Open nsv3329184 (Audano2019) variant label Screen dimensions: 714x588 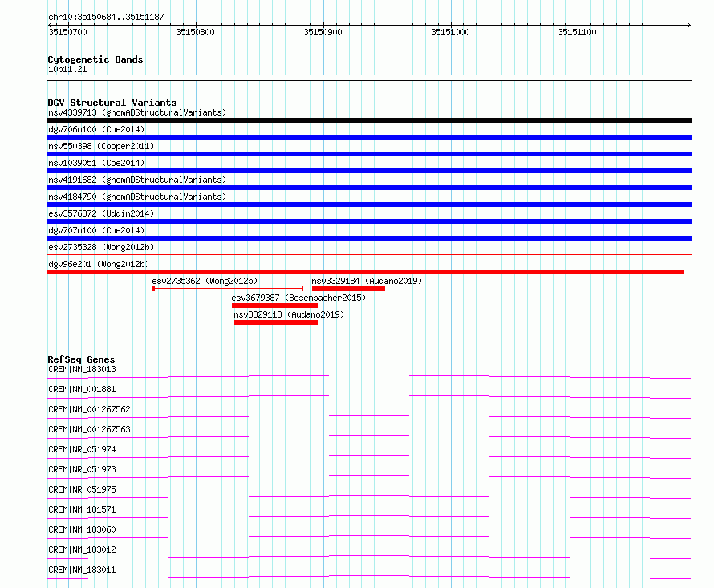(x=367, y=281)
